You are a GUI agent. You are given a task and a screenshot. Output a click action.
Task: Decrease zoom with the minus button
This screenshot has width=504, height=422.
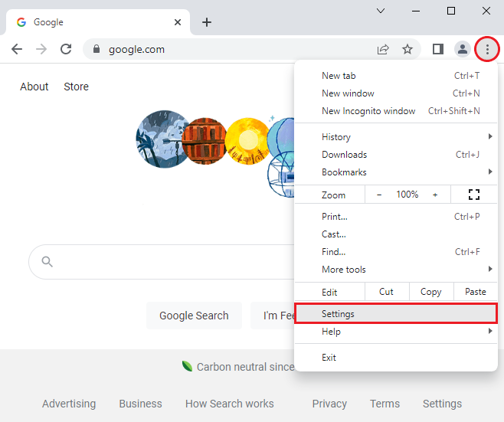pos(379,195)
